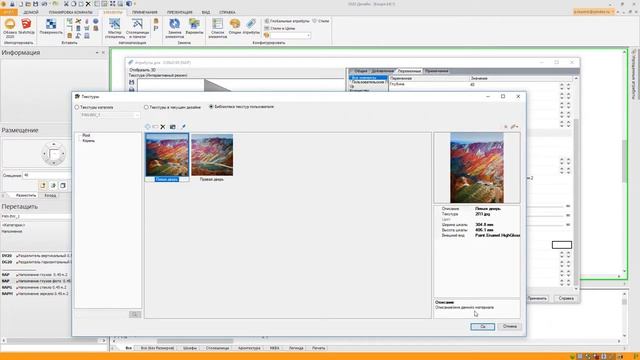This screenshot has height=360, width=640.
Task: Switch to the Разместить tab
Action: pos(26,196)
